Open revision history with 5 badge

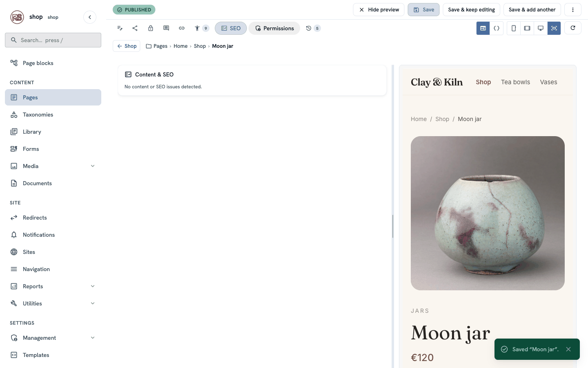[313, 28]
